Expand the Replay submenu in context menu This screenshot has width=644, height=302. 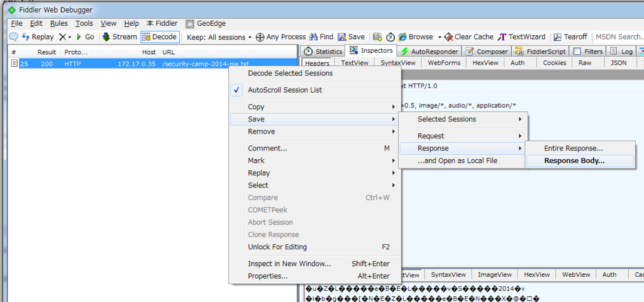coord(314,173)
